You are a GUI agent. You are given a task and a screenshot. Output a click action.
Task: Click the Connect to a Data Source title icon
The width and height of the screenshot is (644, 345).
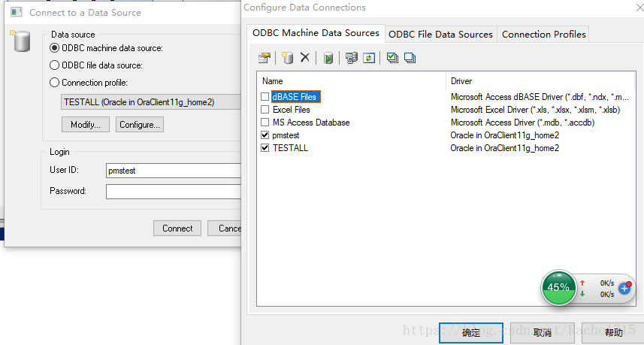17,12
